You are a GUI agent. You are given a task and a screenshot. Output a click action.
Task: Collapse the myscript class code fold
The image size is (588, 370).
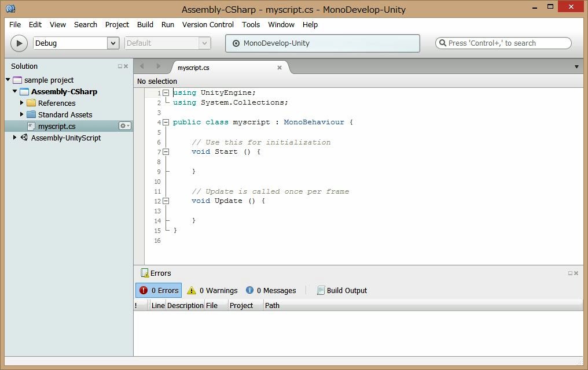click(x=166, y=122)
